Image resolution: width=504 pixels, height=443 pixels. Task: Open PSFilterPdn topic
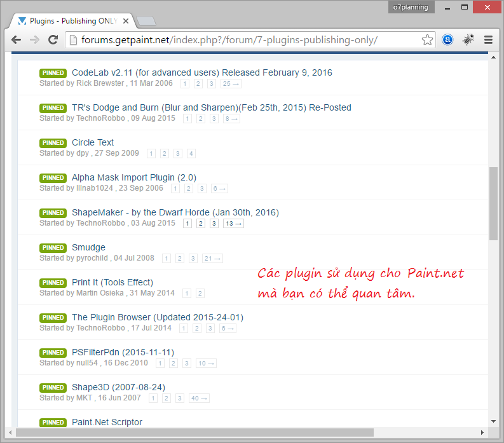pos(123,352)
